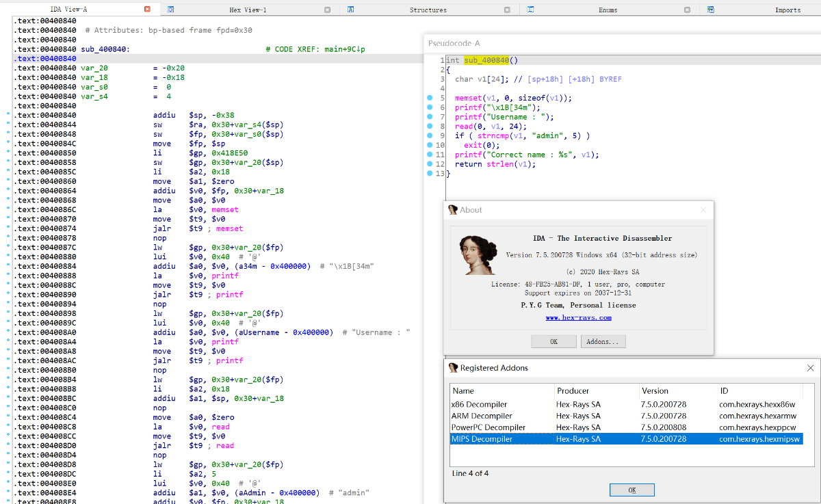The height and width of the screenshot is (504, 821).
Task: Toggle breakpoint dot on pseudocode line 5
Action: tap(430, 98)
